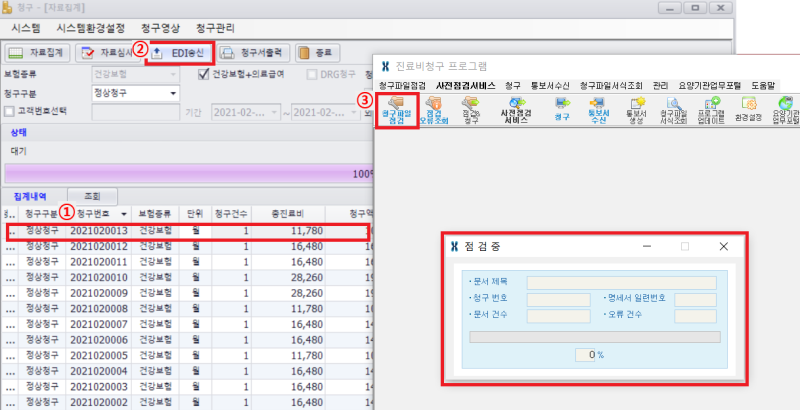
Task: Minimize the 점검중 dialog
Action: click(647, 246)
